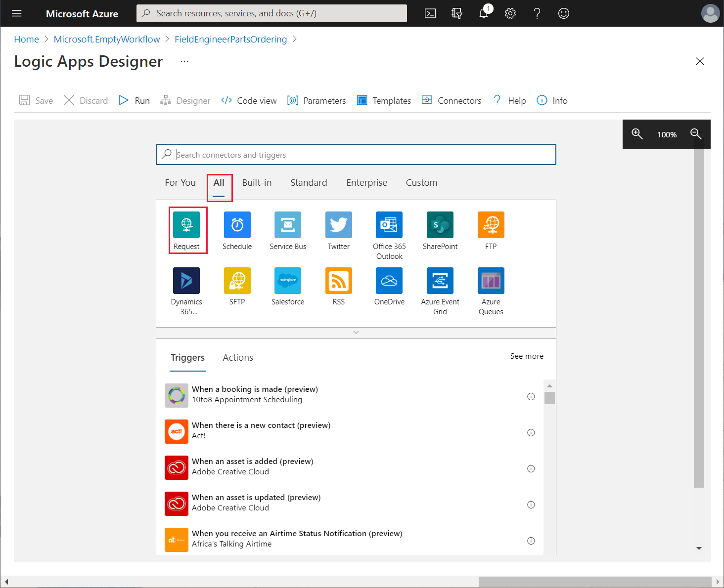Open Designer view from the toolbar
The width and height of the screenshot is (724, 588).
tap(185, 100)
